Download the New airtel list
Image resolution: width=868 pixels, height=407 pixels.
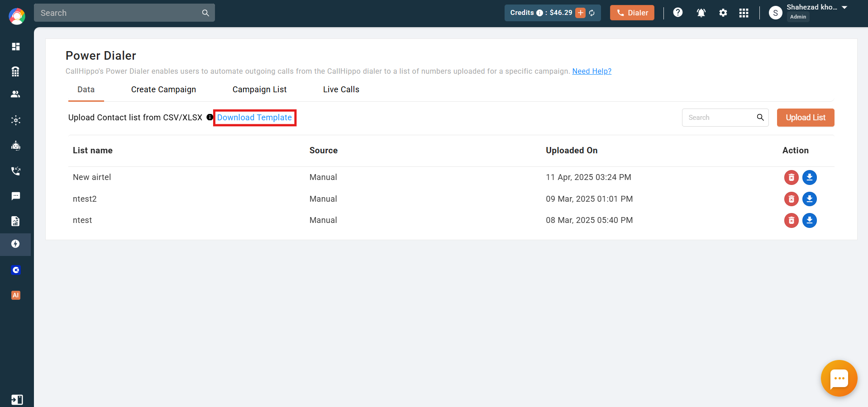pyautogui.click(x=810, y=178)
